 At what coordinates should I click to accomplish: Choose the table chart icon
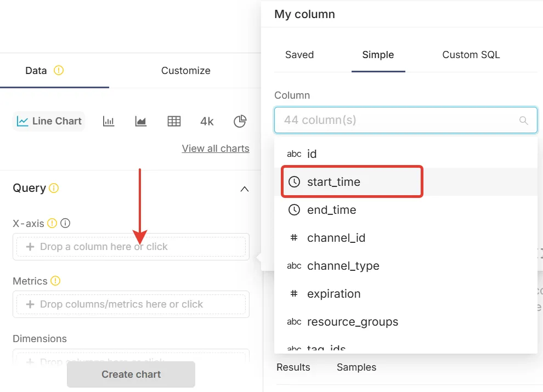click(x=174, y=121)
